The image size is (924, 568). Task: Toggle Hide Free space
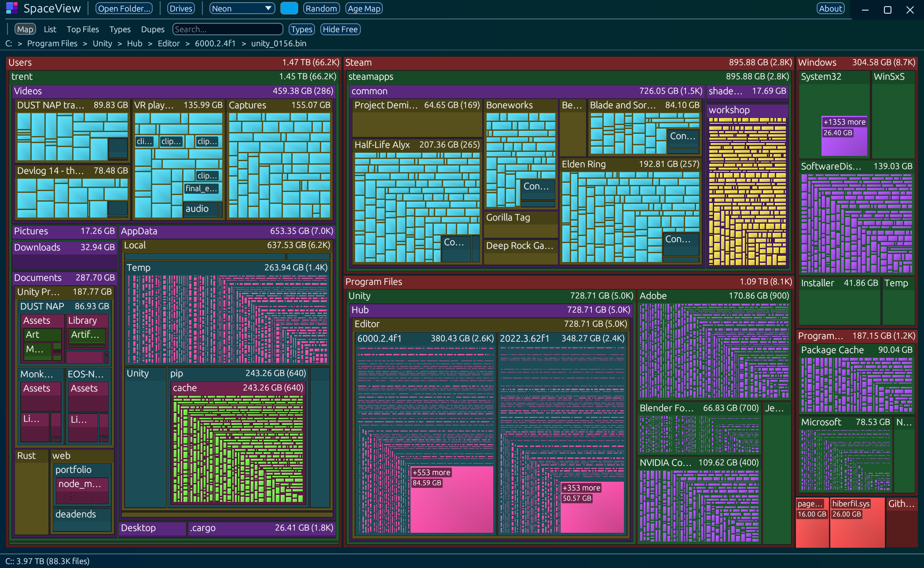coord(340,29)
